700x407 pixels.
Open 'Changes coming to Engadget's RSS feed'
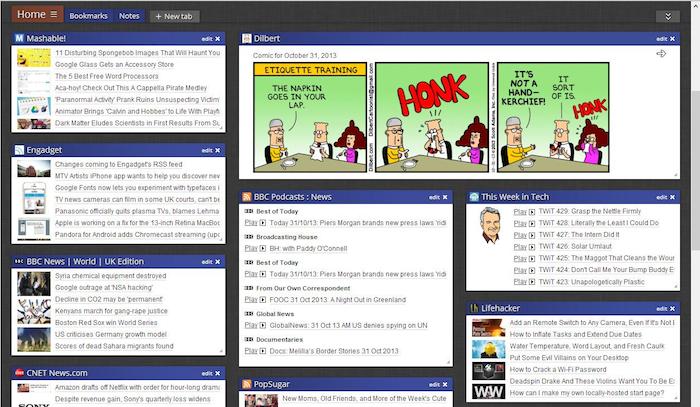(x=119, y=165)
